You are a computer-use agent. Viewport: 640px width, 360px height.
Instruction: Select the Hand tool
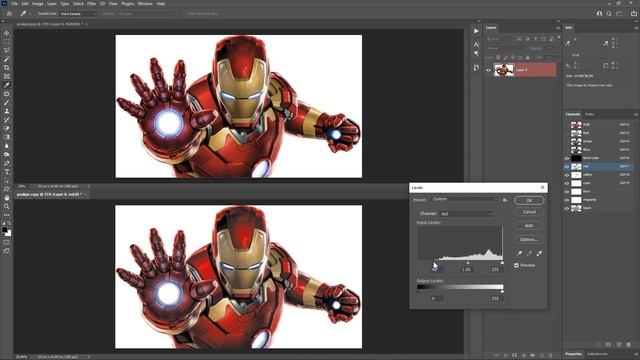[7, 198]
